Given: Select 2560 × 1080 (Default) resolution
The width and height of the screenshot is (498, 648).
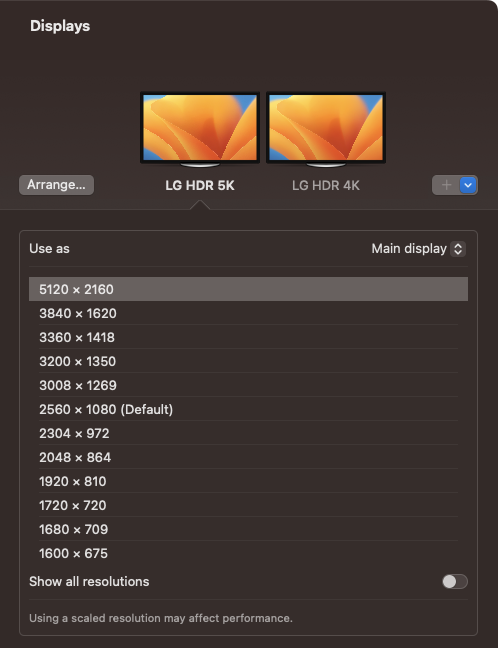Looking at the screenshot, I should (248, 409).
